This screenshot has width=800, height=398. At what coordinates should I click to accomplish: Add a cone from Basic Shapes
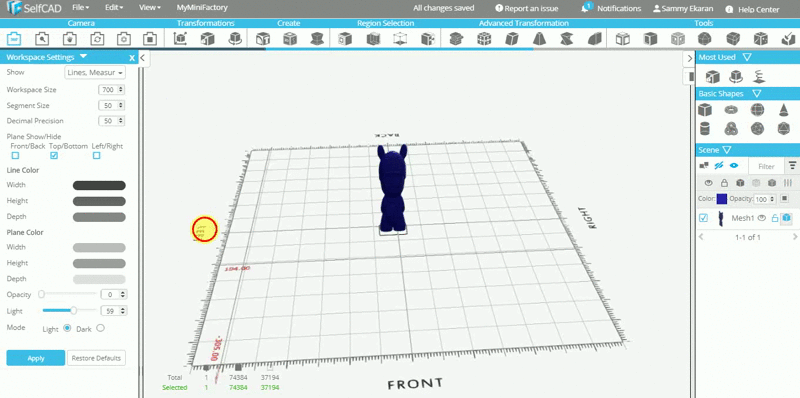783,110
